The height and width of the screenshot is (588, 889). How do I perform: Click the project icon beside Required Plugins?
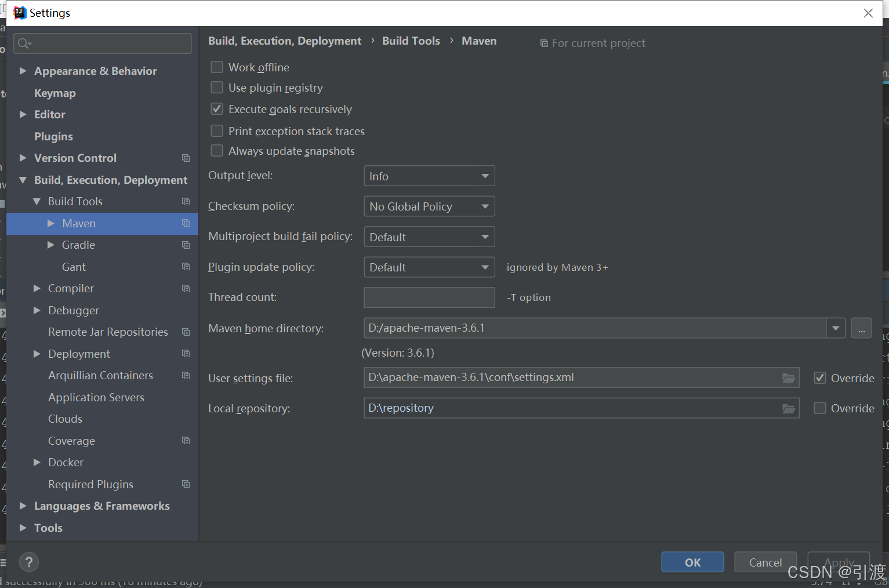(186, 484)
